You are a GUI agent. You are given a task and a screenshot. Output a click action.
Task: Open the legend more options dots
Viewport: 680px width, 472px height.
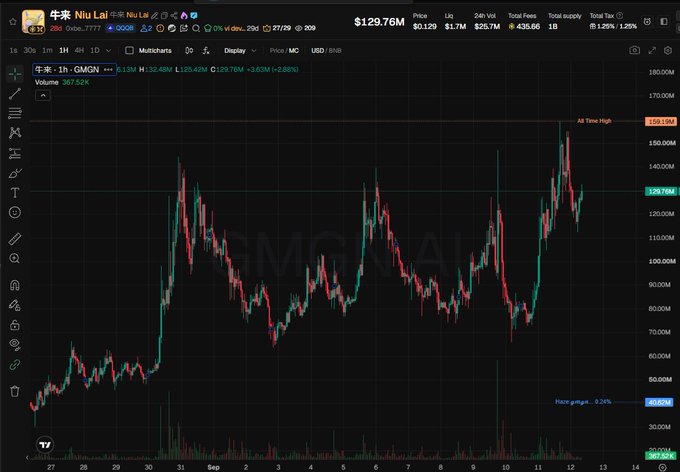[108, 69]
